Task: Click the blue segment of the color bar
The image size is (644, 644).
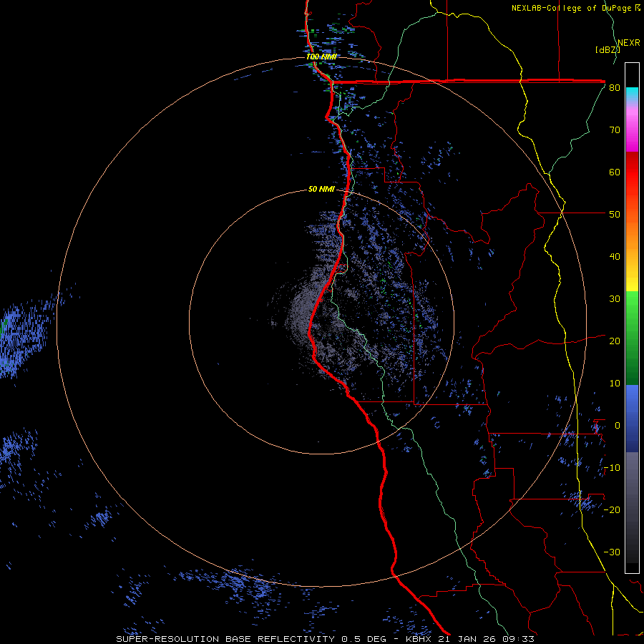Action: point(632,419)
